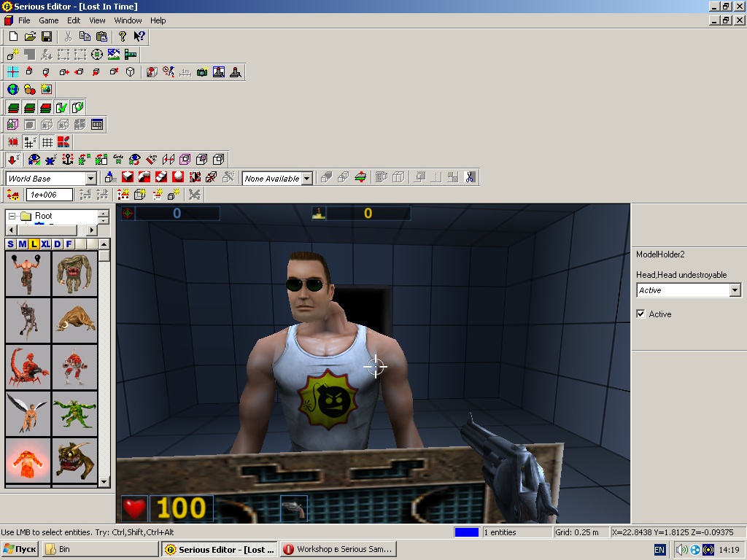Select the red sphere primitive icon

coord(178,177)
